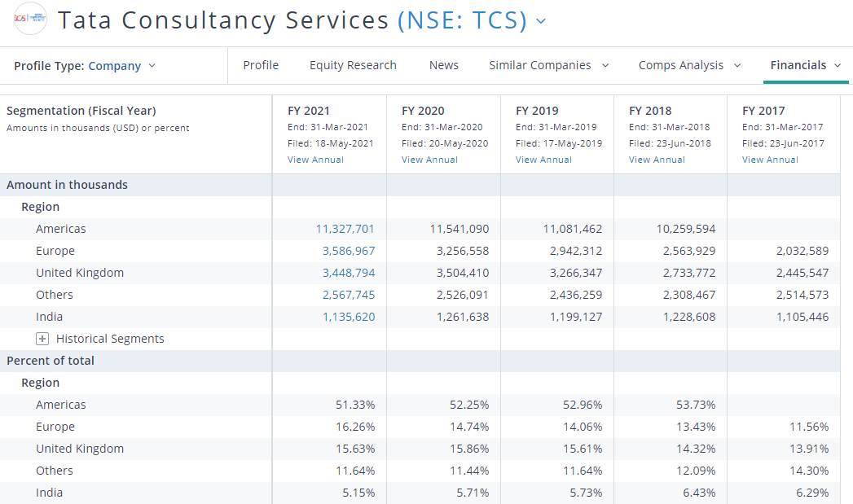Open the News tab
Viewport: 853px width, 504px height.
(444, 65)
